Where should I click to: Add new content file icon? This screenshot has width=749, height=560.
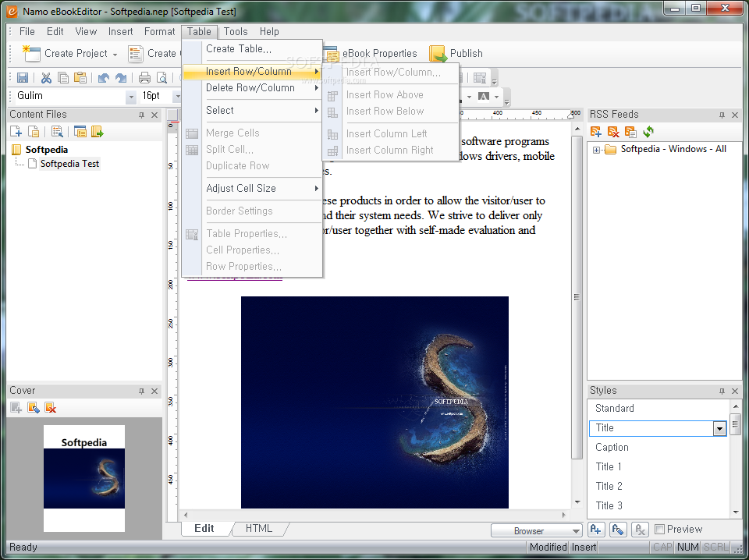tap(16, 132)
